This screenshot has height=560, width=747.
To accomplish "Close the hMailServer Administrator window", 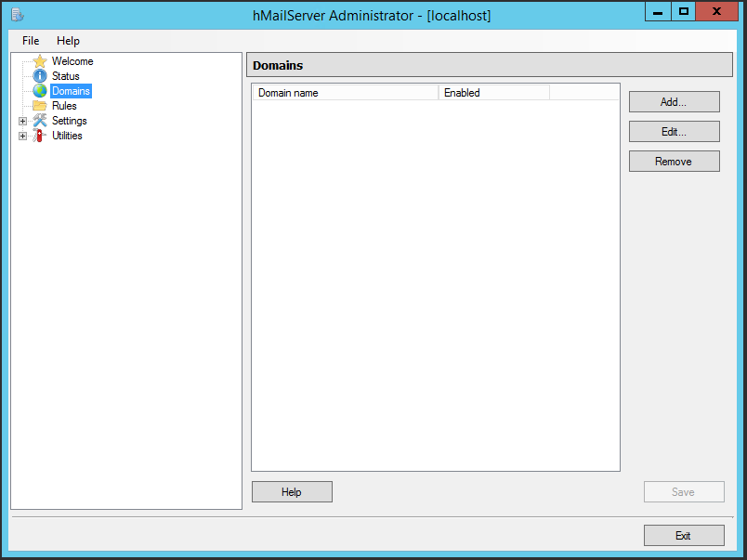I will tap(716, 11).
